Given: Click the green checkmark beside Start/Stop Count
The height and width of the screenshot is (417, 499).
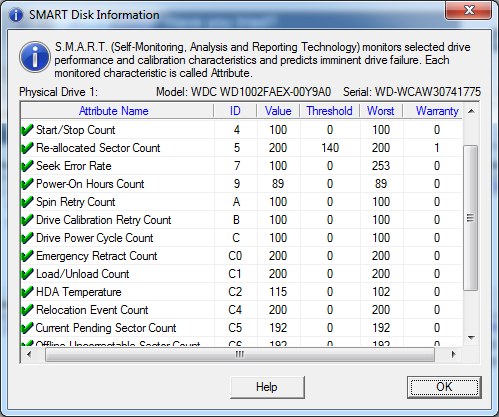Looking at the screenshot, I should tap(27, 130).
